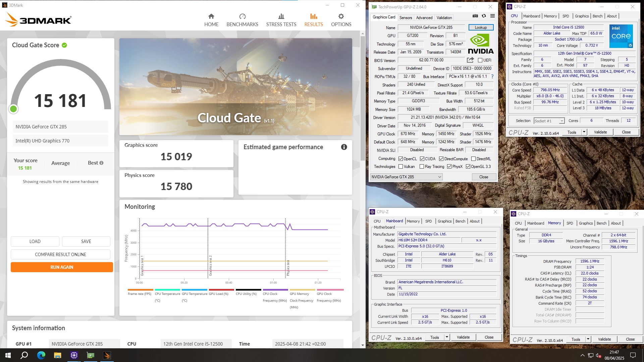Viewport: 644px width, 362px height.
Task: Open taskbar Search magnifier icon
Action: click(x=24, y=355)
